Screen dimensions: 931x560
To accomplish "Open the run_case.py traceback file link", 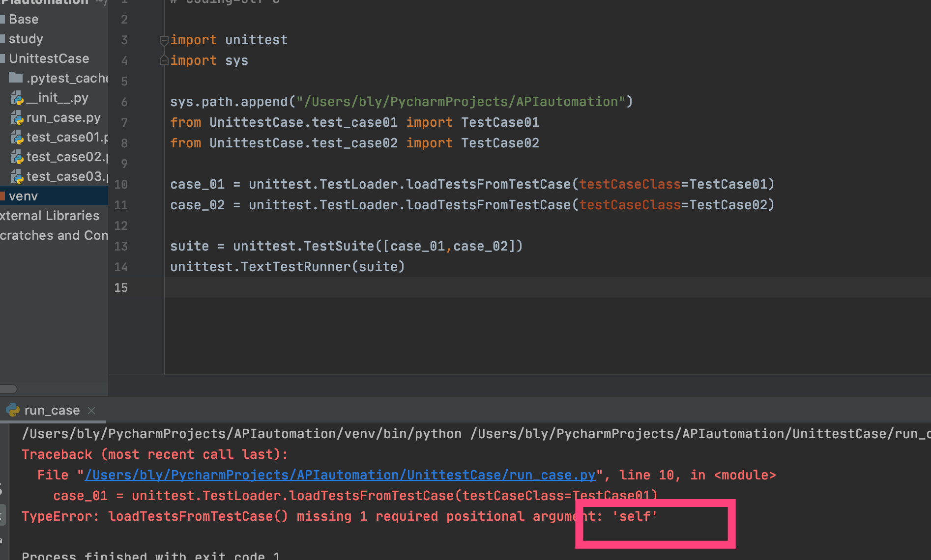I will click(x=340, y=475).
